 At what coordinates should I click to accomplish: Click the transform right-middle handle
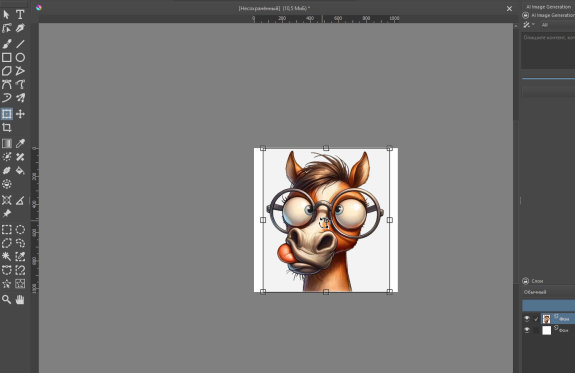[x=390, y=220]
